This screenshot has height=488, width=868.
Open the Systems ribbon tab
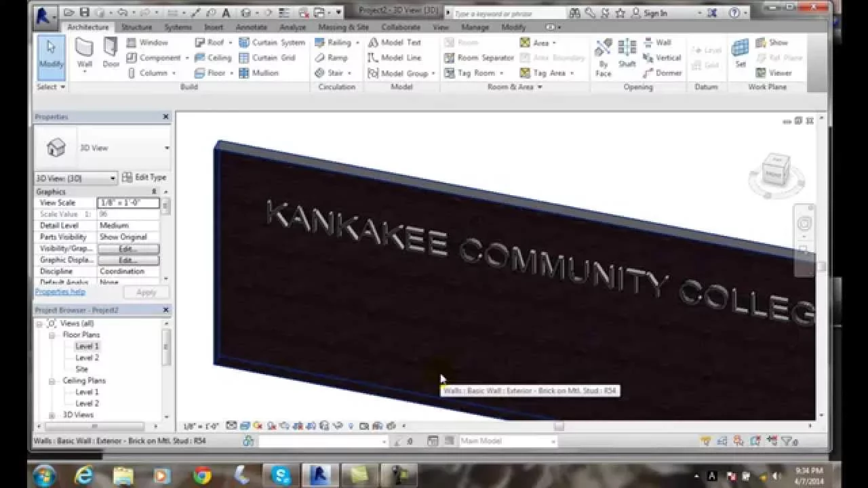pyautogui.click(x=178, y=27)
